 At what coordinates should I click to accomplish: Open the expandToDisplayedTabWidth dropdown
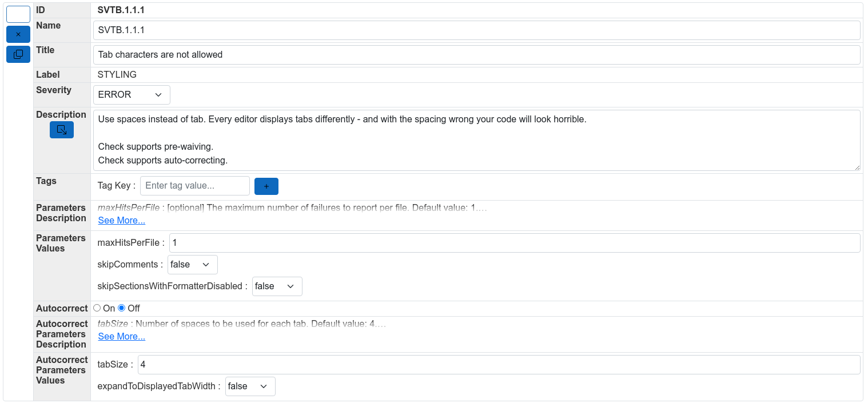click(x=250, y=386)
